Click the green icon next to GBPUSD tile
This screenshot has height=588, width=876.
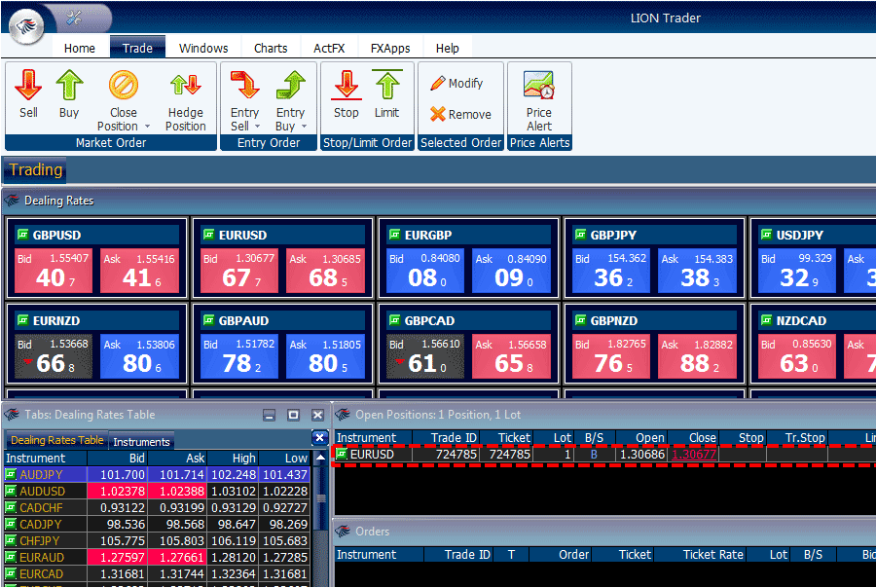23,235
